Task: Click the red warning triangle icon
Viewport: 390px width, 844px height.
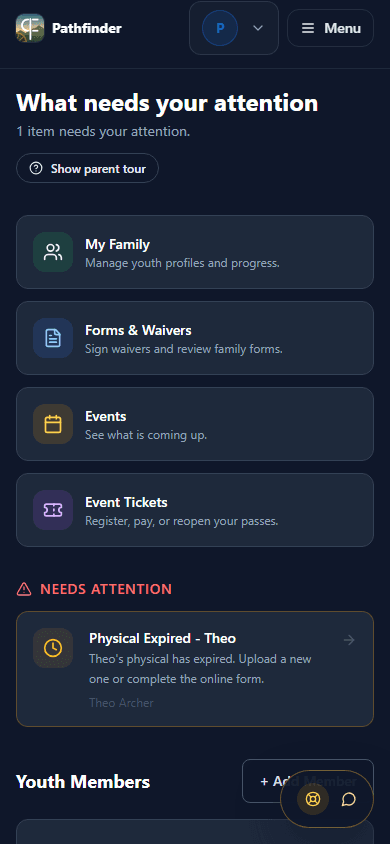Action: [x=24, y=589]
